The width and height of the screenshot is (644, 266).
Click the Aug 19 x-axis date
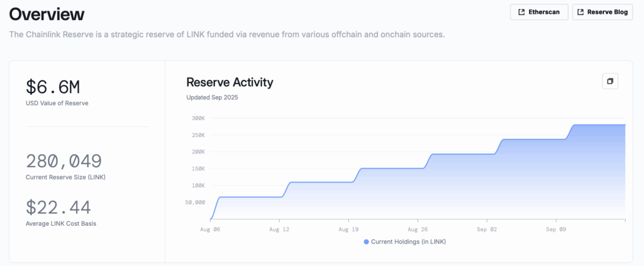tap(348, 230)
